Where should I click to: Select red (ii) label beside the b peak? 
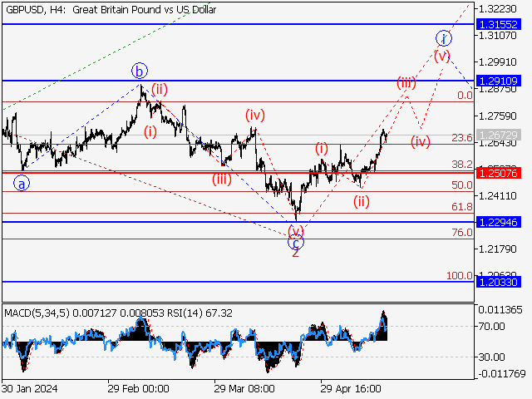point(160,90)
